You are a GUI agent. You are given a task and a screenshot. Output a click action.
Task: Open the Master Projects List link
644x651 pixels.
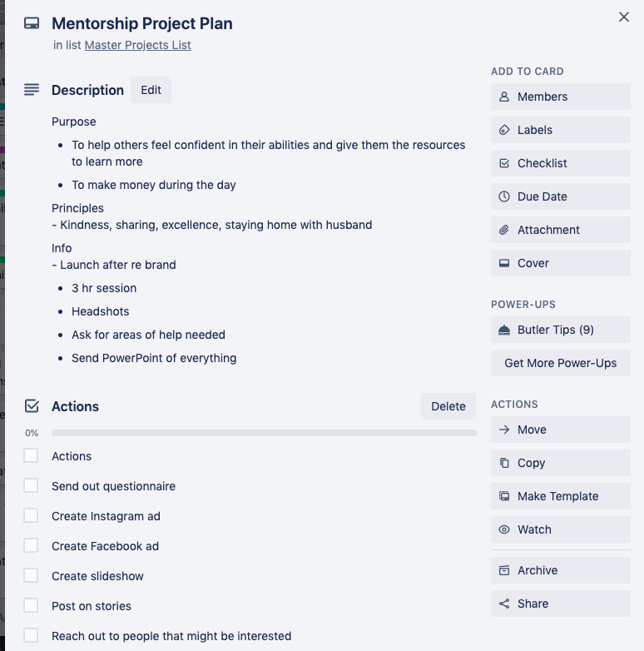pos(137,45)
